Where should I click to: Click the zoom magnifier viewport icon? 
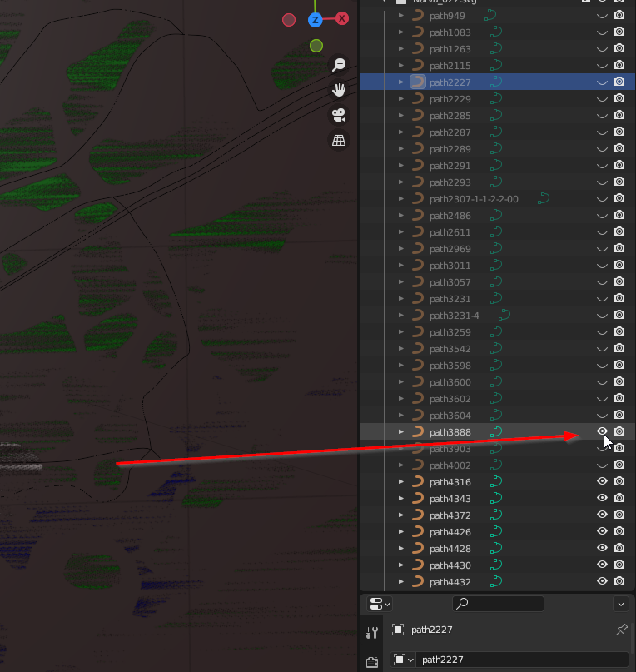click(x=339, y=65)
